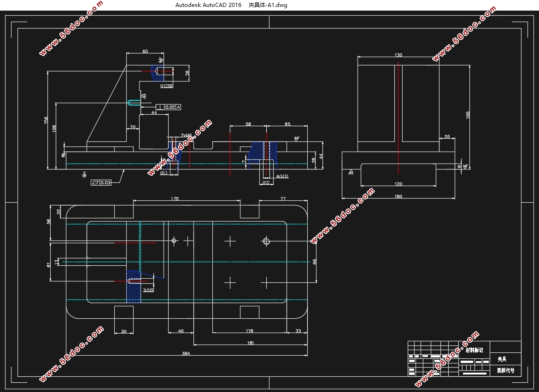Click the 夹具 title block cell

tap(502, 359)
